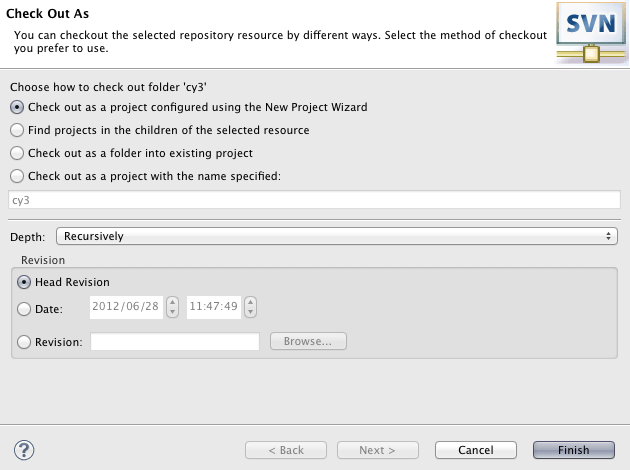Click the Finish button
This screenshot has width=630, height=470.
coord(574,450)
